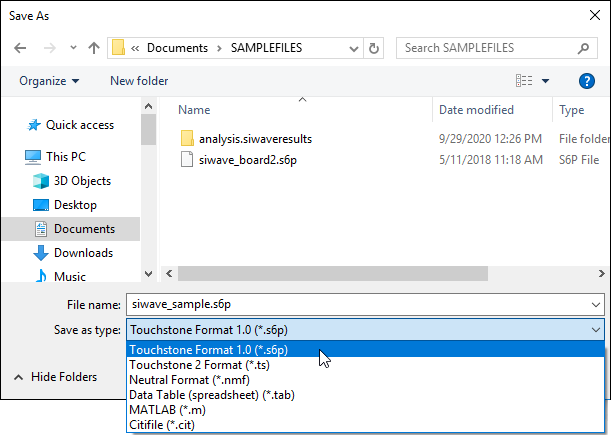Click the change view icon

pos(523,81)
